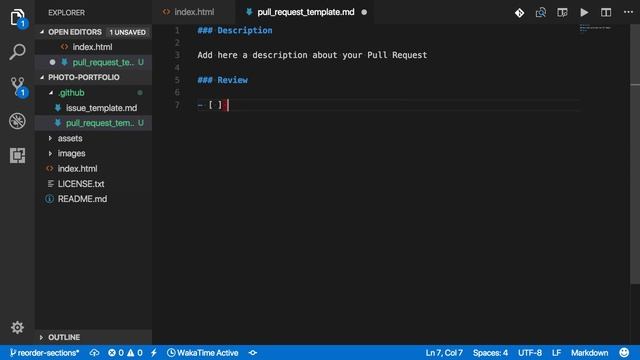Open Source Control view in activity bar
640x360 pixels.
point(17,87)
